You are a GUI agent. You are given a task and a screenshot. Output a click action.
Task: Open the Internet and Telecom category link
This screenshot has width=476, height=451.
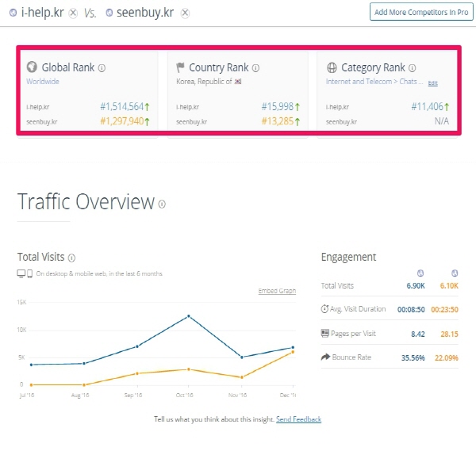(x=374, y=82)
